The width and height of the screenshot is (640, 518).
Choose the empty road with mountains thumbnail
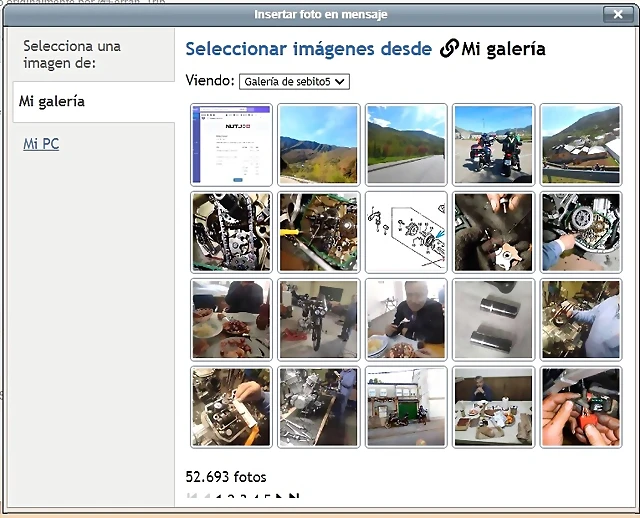pos(406,145)
